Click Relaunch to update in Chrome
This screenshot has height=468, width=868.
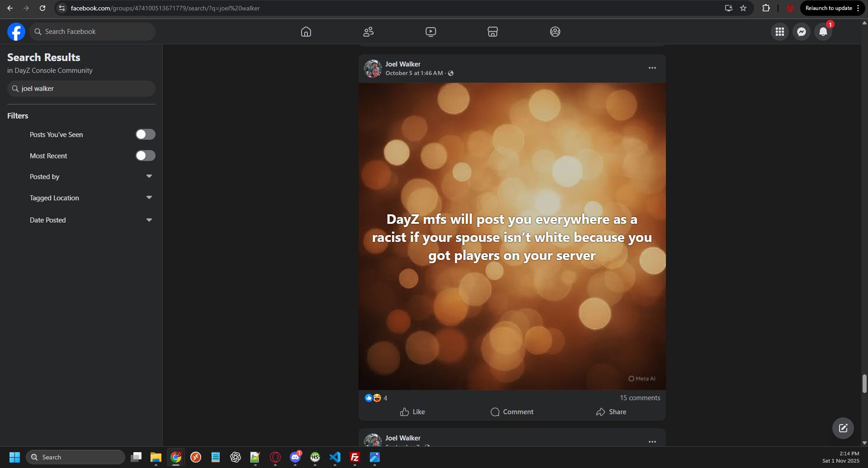[x=829, y=8]
